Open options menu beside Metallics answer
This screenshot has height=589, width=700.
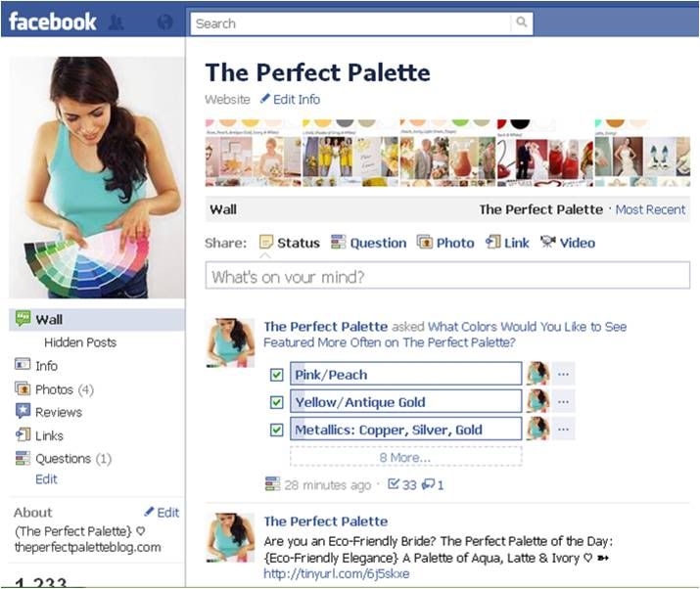coord(563,430)
